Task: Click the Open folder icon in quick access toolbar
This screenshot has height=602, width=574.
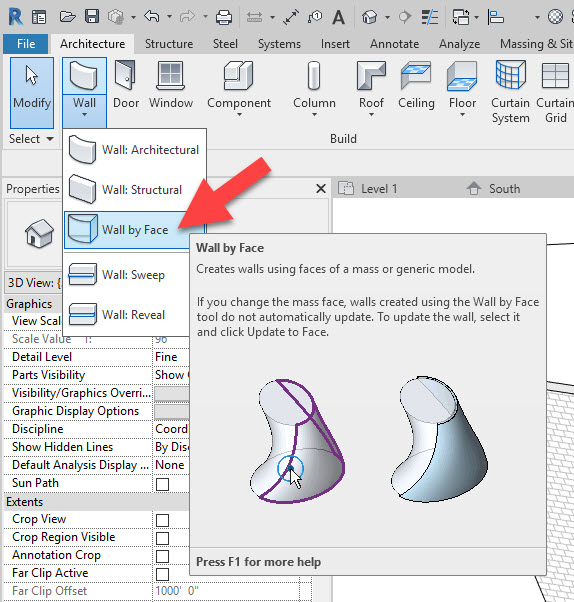Action: tap(67, 17)
